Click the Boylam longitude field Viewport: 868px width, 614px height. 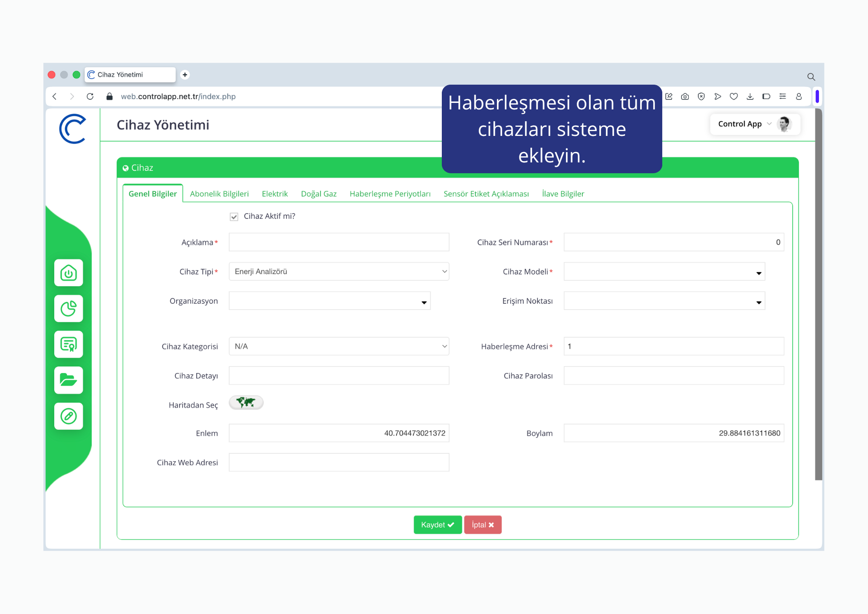click(x=674, y=433)
